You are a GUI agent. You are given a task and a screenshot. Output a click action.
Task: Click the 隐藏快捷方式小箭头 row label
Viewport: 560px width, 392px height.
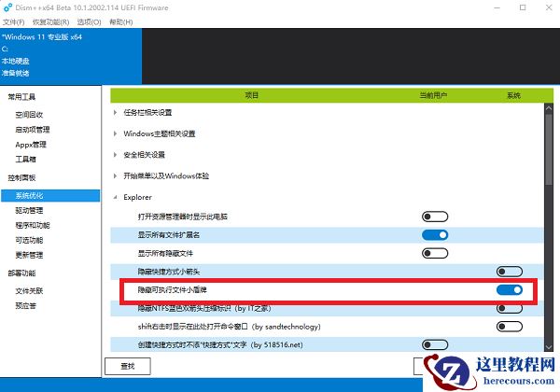click(169, 272)
